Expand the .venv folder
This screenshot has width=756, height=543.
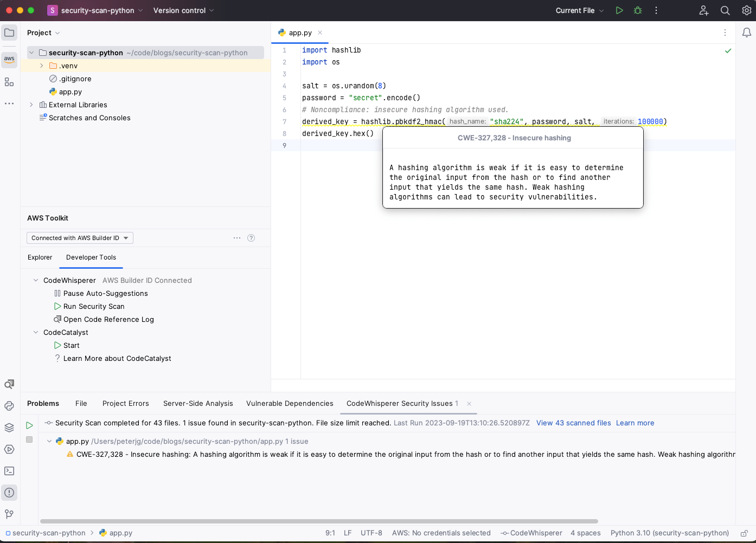41,66
